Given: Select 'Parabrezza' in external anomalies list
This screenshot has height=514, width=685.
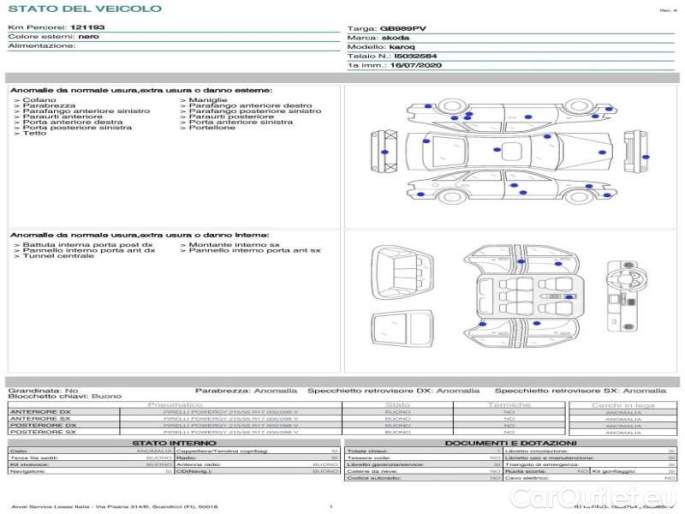Looking at the screenshot, I should pyautogui.click(x=49, y=106).
